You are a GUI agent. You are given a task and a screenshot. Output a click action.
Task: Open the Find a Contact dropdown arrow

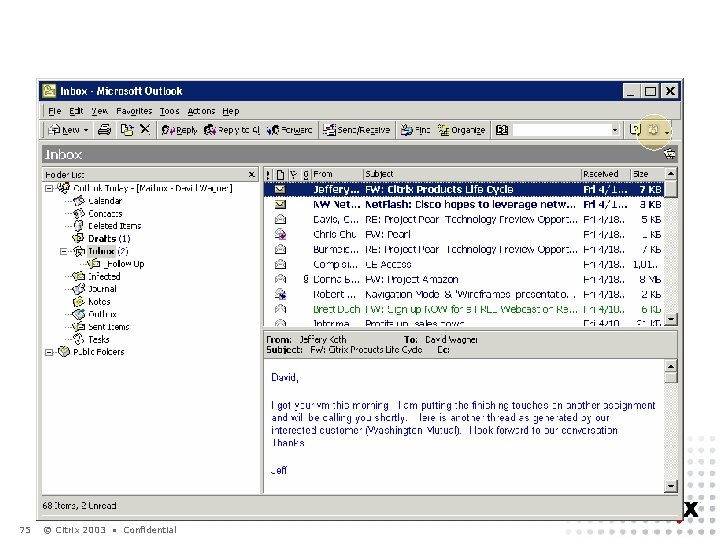tap(615, 130)
